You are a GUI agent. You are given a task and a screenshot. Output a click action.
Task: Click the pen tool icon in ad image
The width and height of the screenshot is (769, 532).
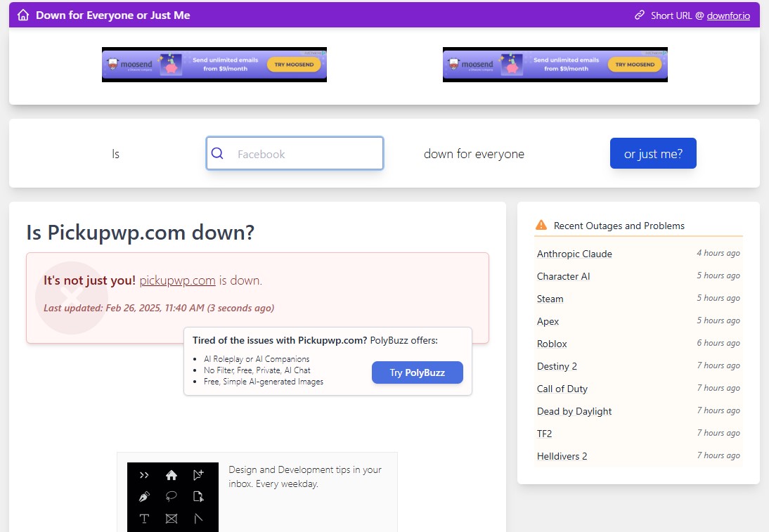(x=143, y=497)
